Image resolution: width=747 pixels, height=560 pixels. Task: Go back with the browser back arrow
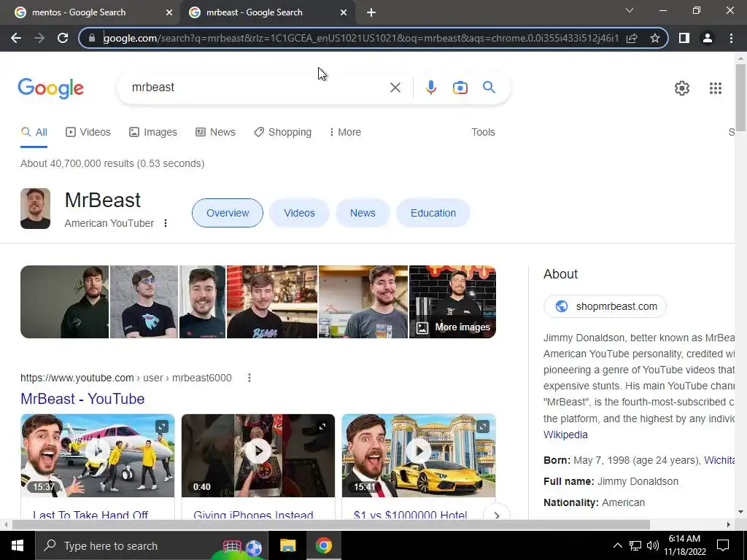coord(16,38)
